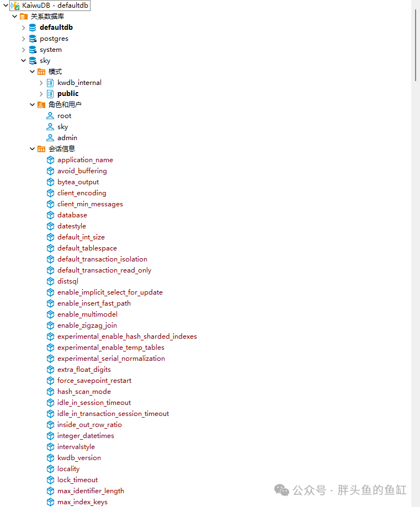Collapse the 关系数据库 folder

point(14,16)
